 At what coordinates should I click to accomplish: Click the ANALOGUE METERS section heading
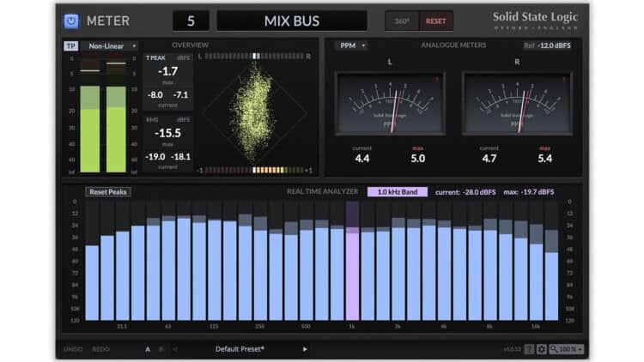click(453, 45)
